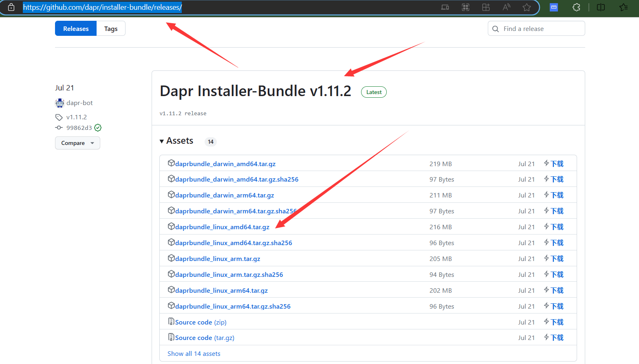The height and width of the screenshot is (364, 639).
Task: Open Dapr Installer-Bundle v1.11.2 release title
Action: pyautogui.click(x=256, y=91)
